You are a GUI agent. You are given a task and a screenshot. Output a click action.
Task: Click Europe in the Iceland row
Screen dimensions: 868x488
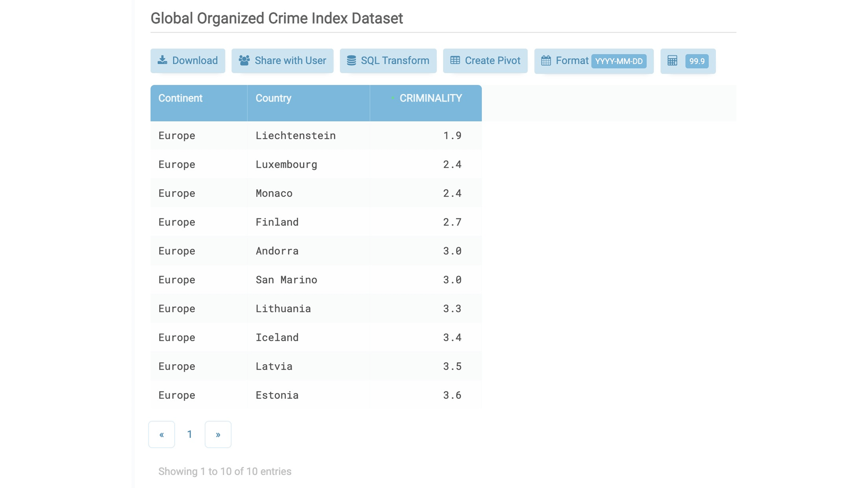click(177, 338)
